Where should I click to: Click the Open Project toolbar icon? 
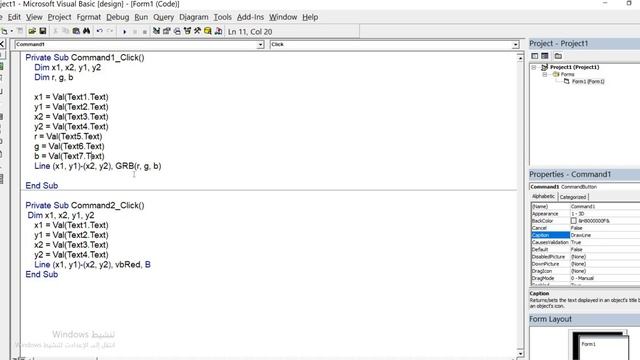click(x=32, y=31)
